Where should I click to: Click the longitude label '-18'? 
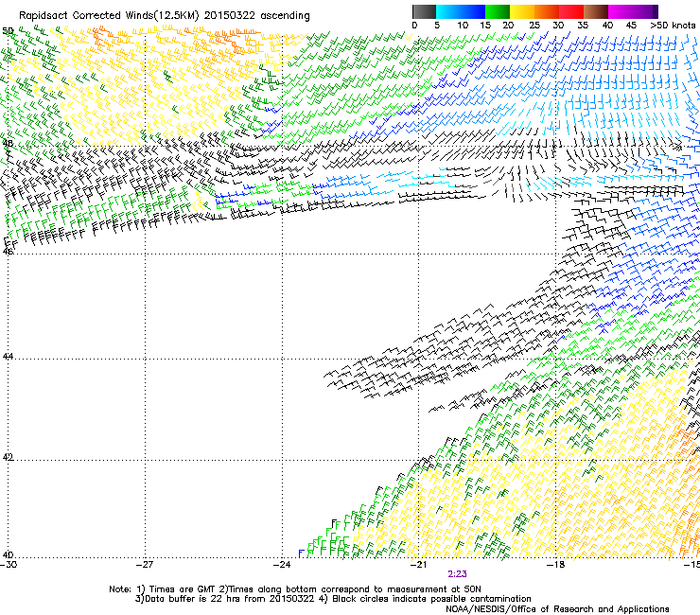556,565
